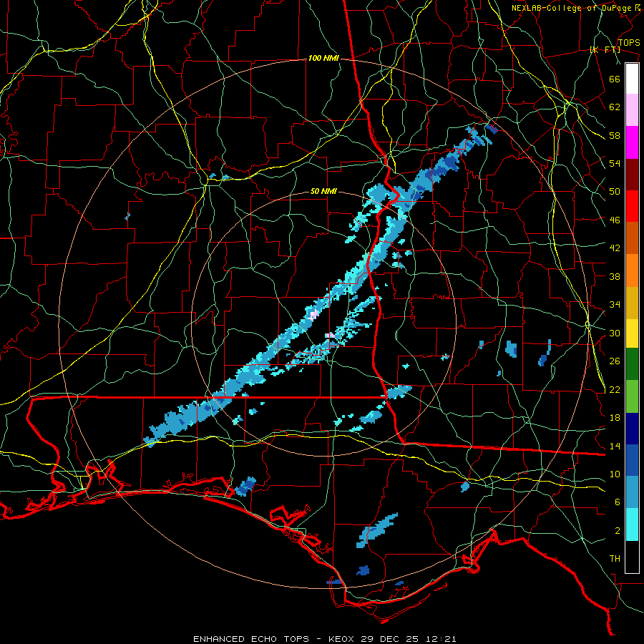644x644 pixels.
Task: Click the light blue legend swatch
Action: (x=632, y=492)
